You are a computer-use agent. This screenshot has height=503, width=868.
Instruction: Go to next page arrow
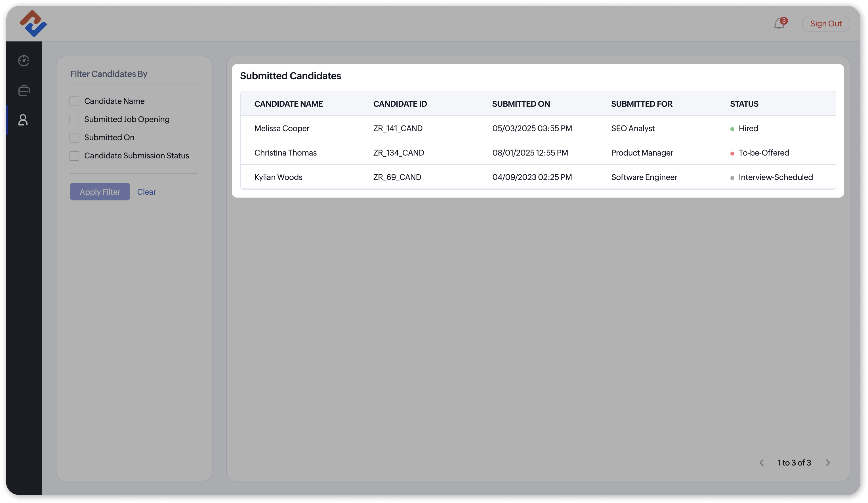coord(828,463)
